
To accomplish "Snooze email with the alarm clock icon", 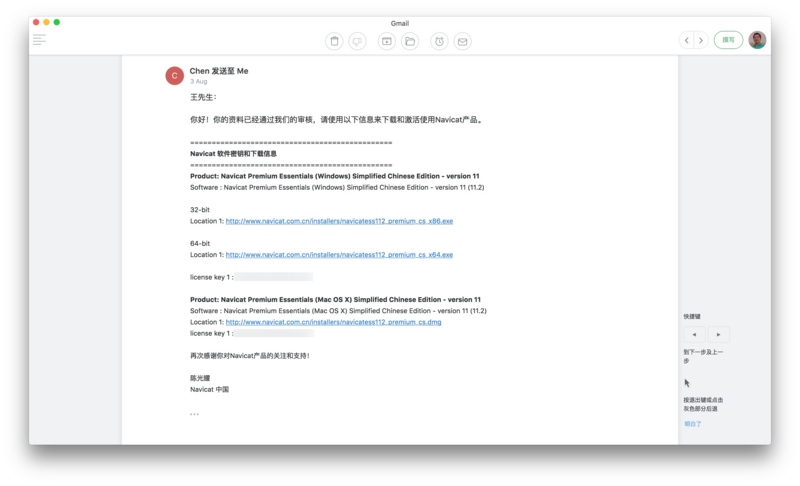I will pyautogui.click(x=439, y=41).
